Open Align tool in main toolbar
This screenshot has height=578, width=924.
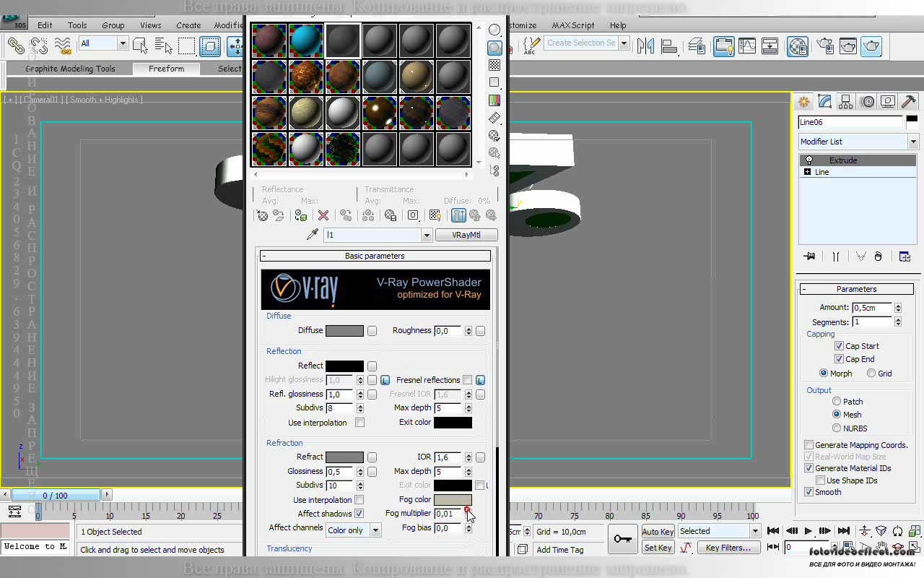click(x=669, y=47)
